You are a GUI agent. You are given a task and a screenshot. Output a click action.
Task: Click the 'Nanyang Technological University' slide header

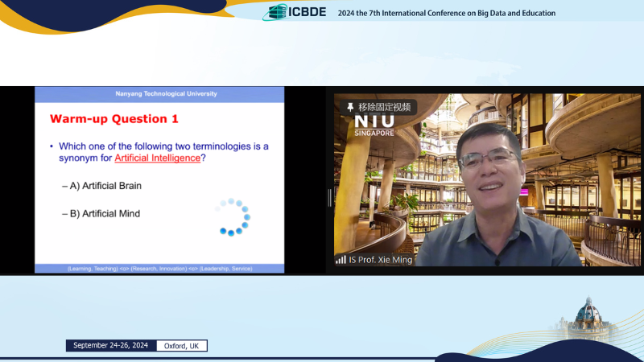click(166, 93)
